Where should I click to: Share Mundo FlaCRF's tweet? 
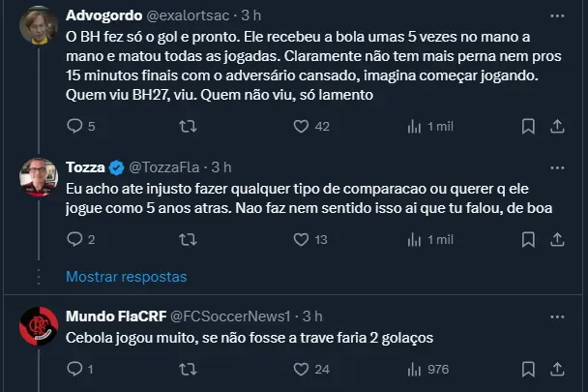coord(558,369)
